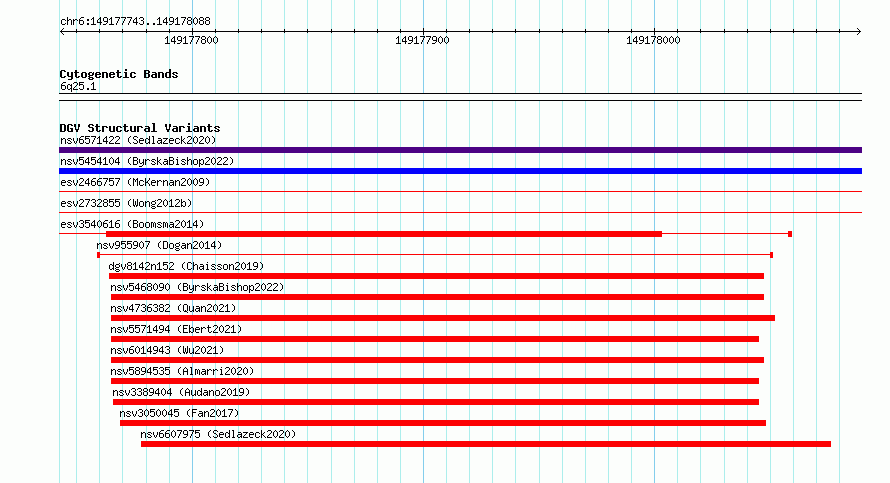Select the red bar under nsv3050045
Image resolution: width=890 pixels, height=483 pixels.
[443, 423]
